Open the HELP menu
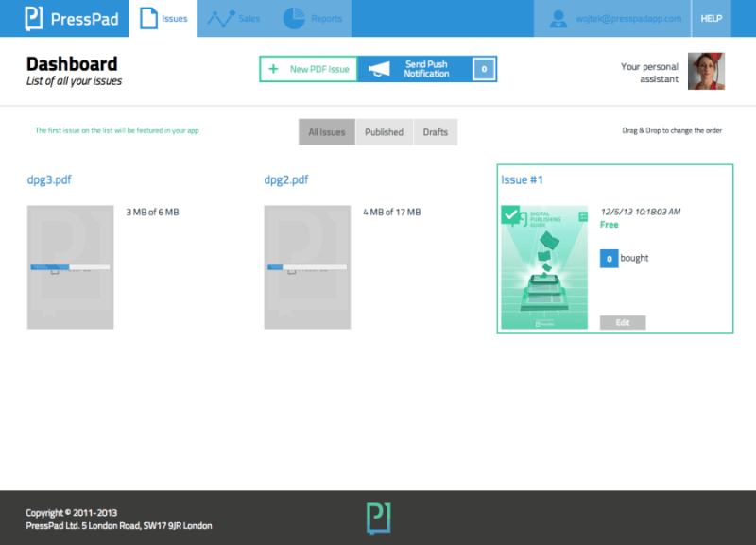 [x=711, y=18]
